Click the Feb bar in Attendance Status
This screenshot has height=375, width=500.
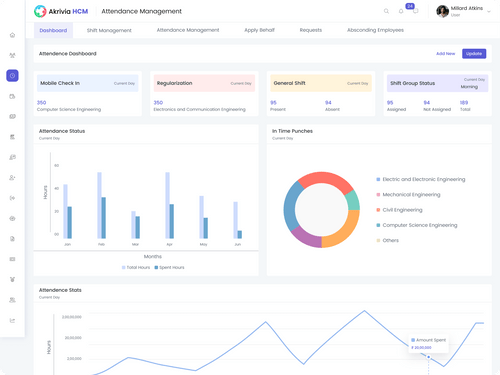coord(102,205)
